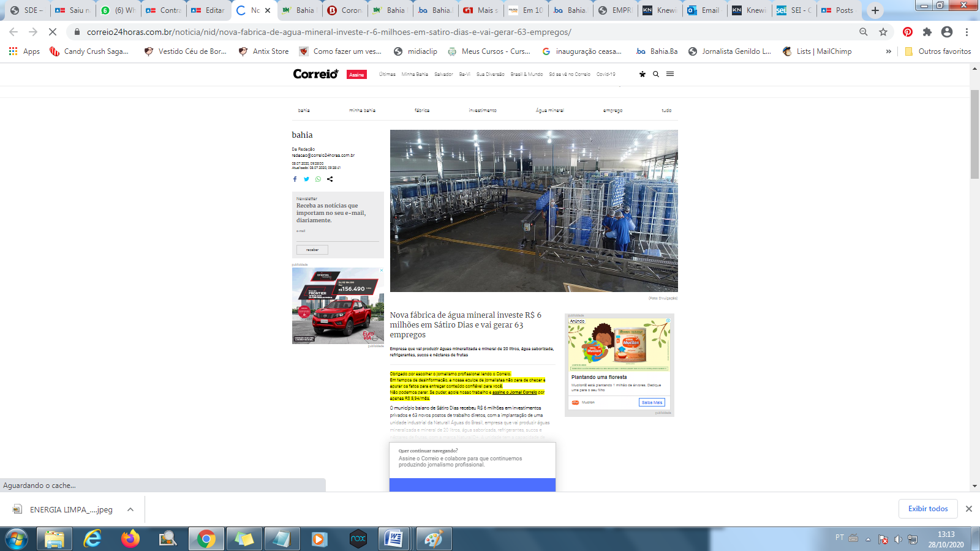Viewport: 980px width, 551px height.
Task: Share article on Facebook icon
Action: coord(295,179)
